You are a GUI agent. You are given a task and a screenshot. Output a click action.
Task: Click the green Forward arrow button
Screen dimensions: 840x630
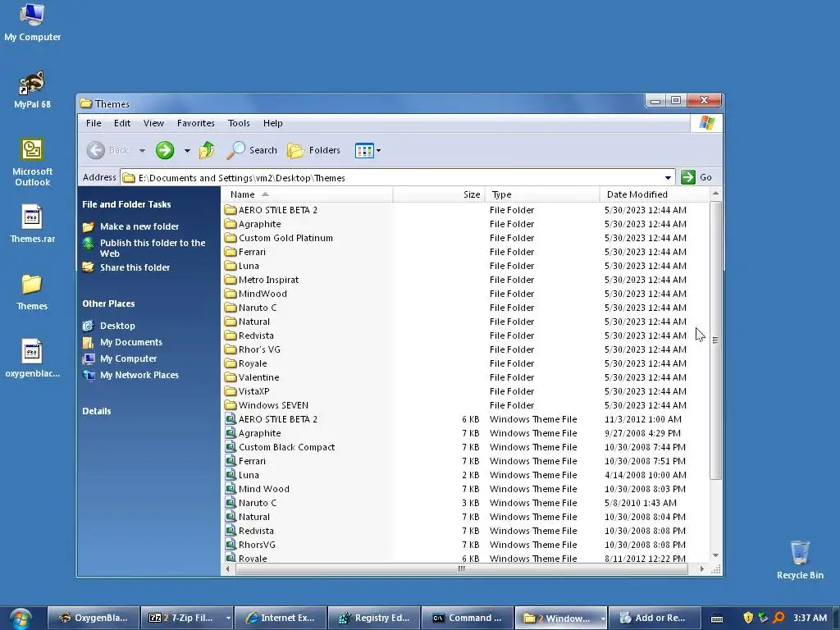(x=165, y=151)
